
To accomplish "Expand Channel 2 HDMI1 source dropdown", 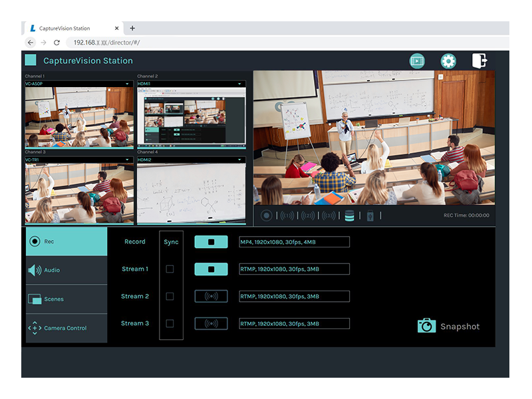I will (x=240, y=84).
